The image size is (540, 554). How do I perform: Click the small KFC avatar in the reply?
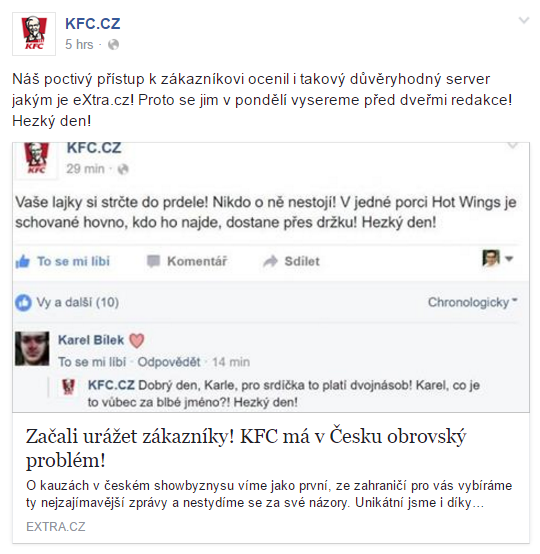tap(69, 386)
